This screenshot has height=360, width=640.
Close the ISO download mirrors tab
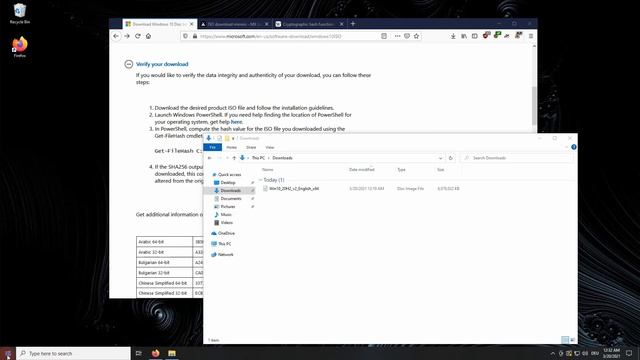click(x=267, y=24)
